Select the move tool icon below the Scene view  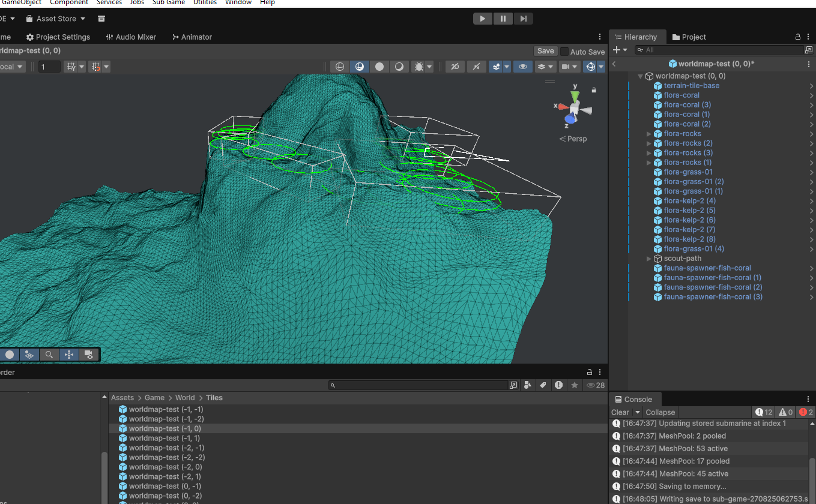point(68,355)
